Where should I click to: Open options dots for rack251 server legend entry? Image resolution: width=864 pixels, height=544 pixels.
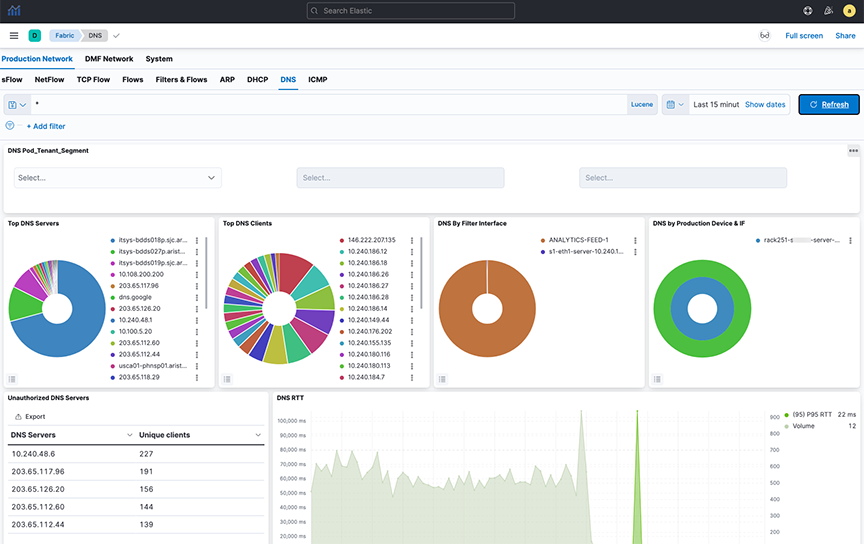(x=850, y=240)
